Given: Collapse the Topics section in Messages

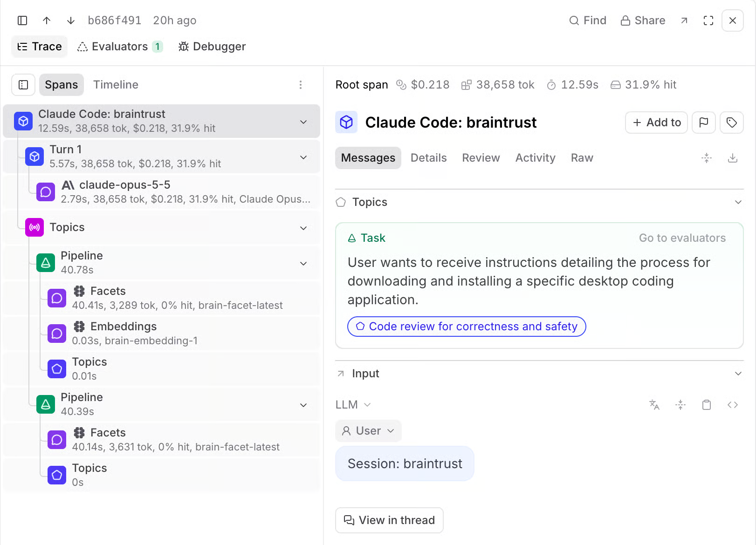Looking at the screenshot, I should point(738,202).
